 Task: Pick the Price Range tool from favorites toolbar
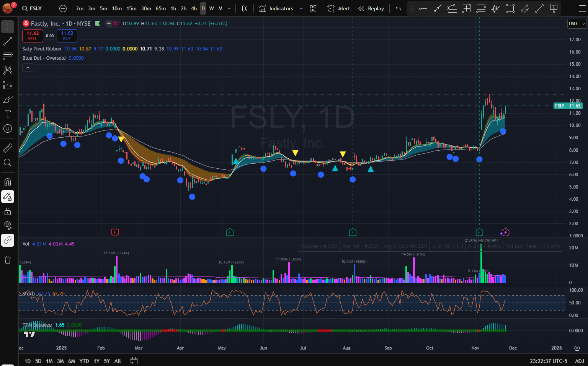tap(467, 8)
